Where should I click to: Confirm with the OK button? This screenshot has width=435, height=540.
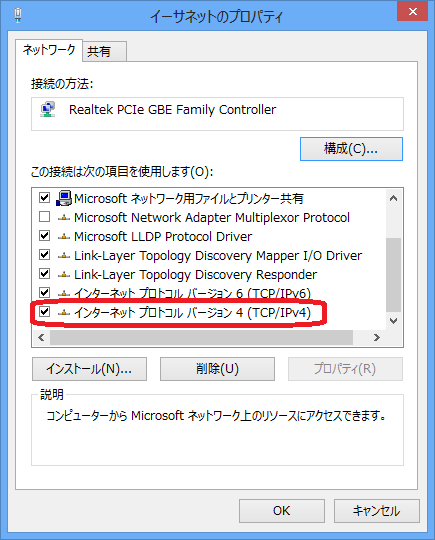[282, 511]
